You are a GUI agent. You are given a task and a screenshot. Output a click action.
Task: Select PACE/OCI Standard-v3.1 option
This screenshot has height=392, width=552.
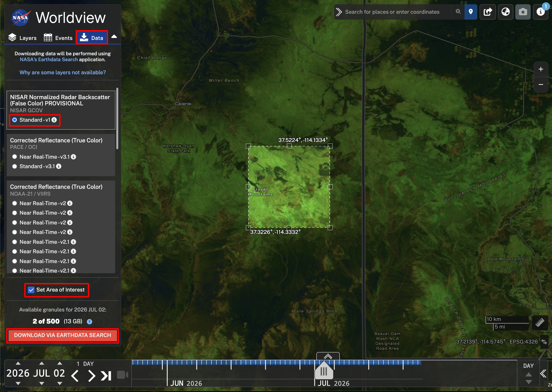click(15, 166)
